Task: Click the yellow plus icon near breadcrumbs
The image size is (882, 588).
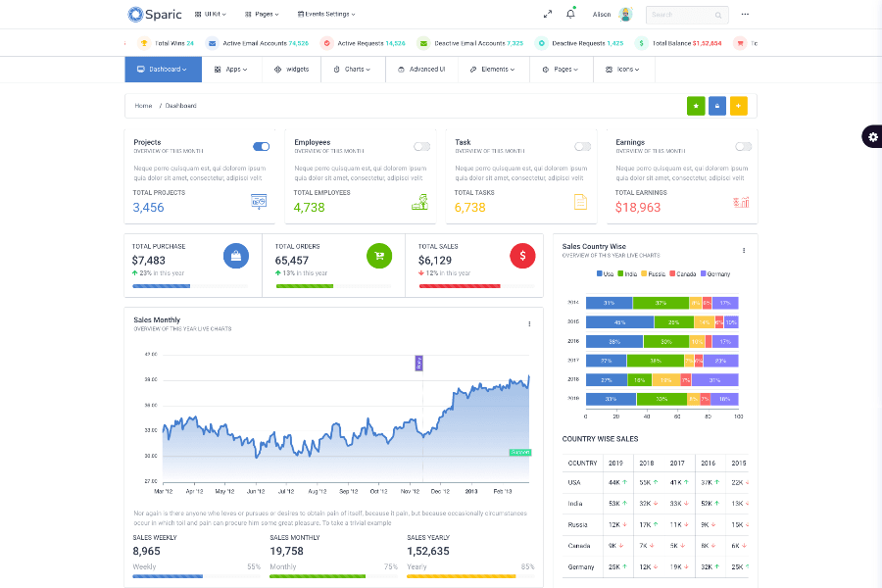Action: (739, 105)
